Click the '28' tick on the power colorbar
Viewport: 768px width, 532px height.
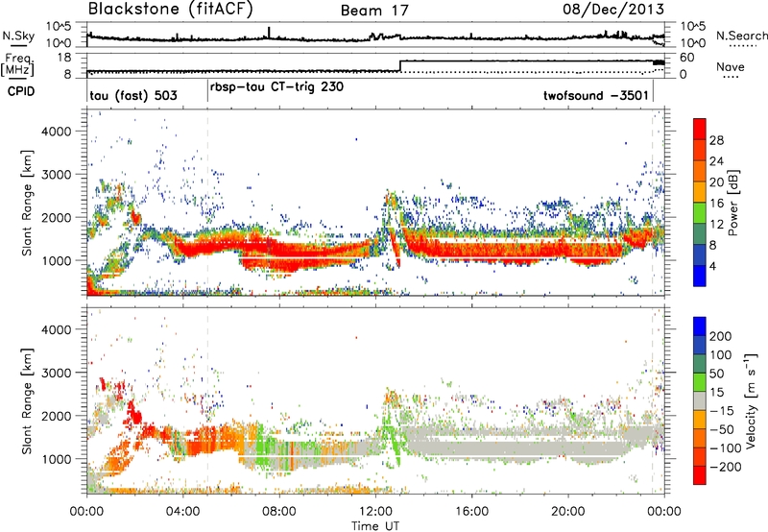pyautogui.click(x=716, y=140)
